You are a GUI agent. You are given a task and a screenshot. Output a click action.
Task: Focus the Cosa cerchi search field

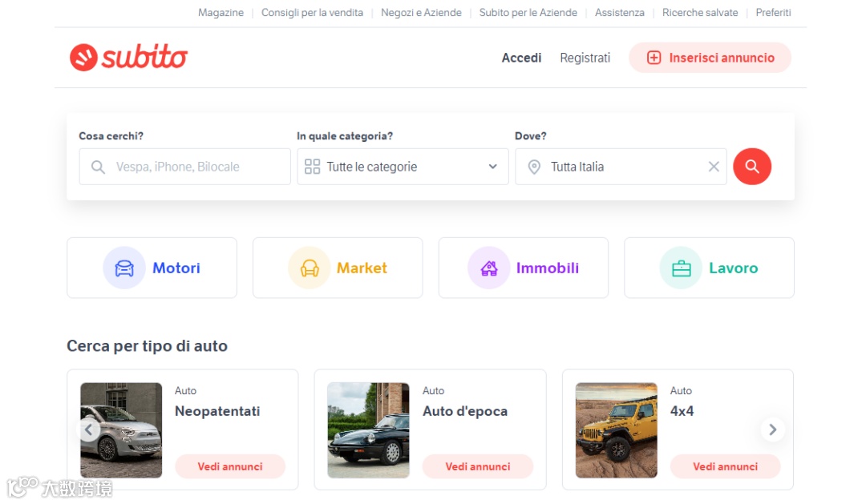(184, 166)
